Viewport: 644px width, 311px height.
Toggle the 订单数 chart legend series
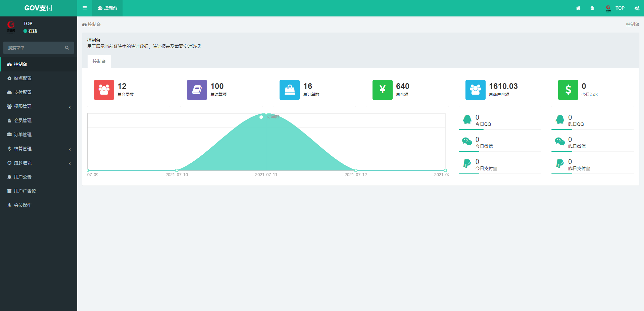click(x=269, y=117)
